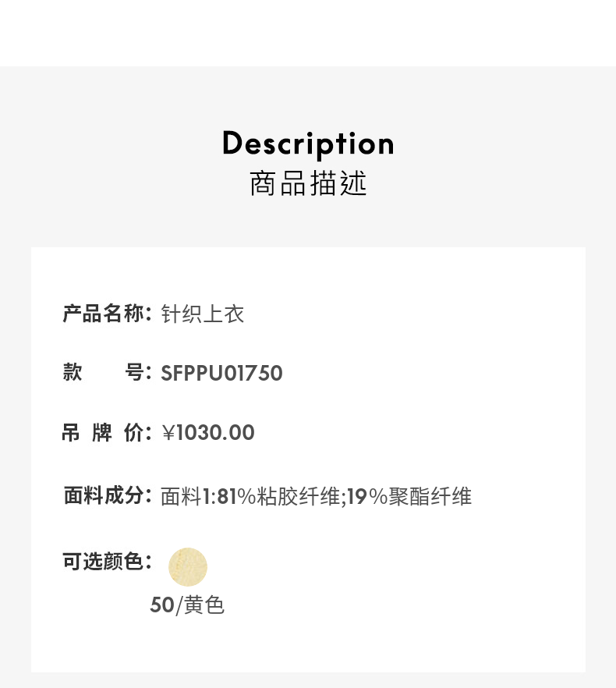
Task: Click the "款" character in style label
Action: 73,373
